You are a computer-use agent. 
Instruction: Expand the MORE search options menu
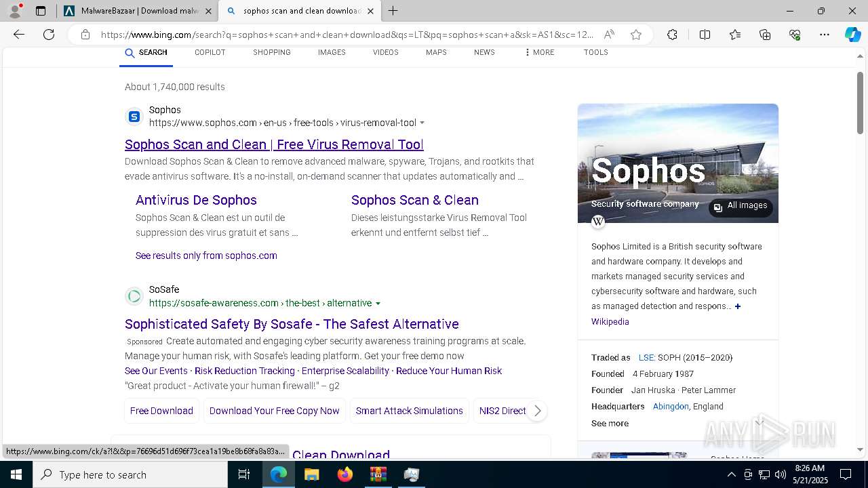tap(539, 53)
